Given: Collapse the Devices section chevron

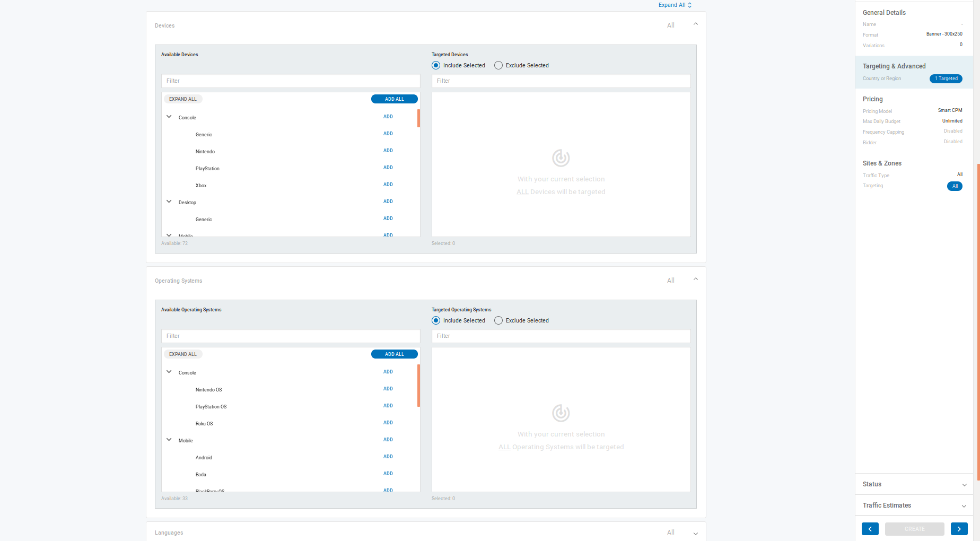Looking at the screenshot, I should tap(695, 24).
